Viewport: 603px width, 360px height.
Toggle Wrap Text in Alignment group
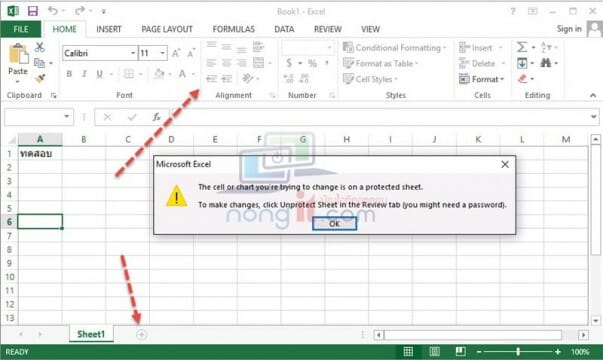[x=258, y=47]
